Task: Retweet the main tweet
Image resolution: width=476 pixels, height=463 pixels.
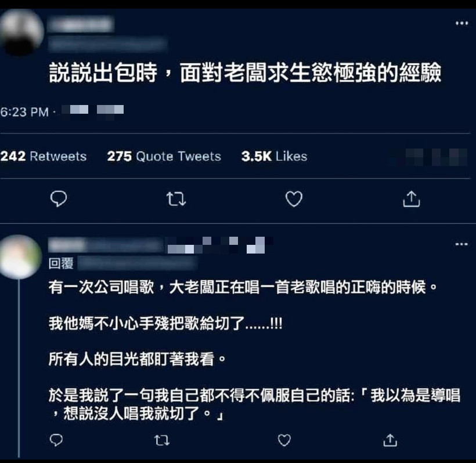Action: click(x=176, y=199)
